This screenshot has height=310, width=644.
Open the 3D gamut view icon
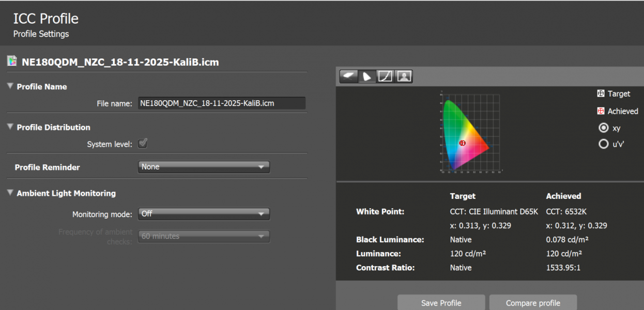tap(349, 76)
